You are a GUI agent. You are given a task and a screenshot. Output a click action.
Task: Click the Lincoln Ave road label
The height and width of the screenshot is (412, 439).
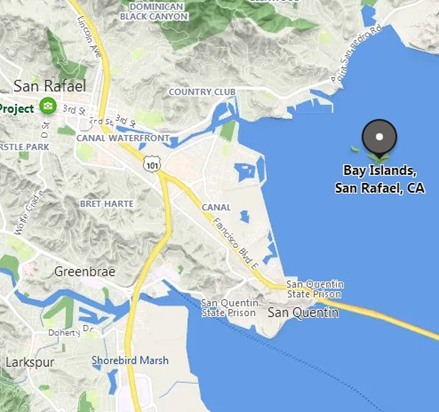click(x=89, y=37)
